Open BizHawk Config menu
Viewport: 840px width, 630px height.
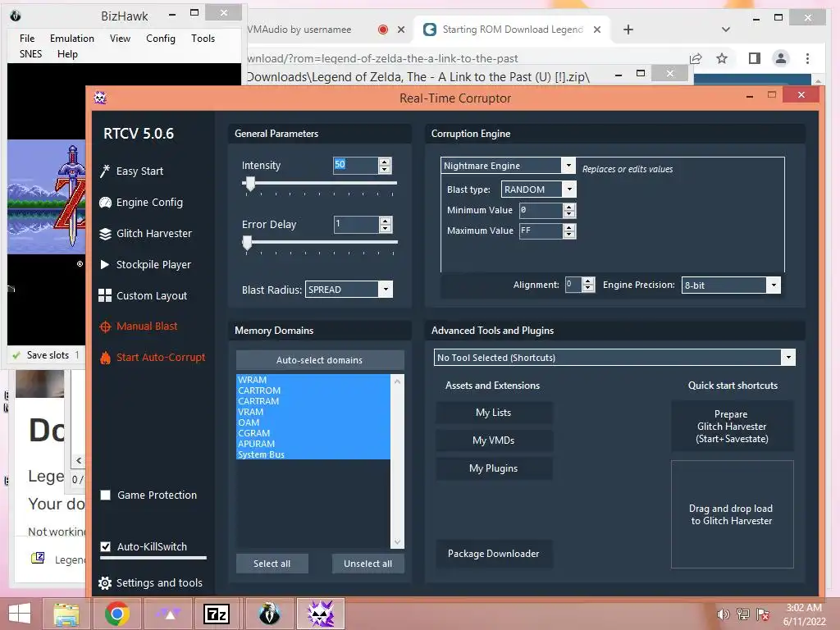[x=161, y=38]
